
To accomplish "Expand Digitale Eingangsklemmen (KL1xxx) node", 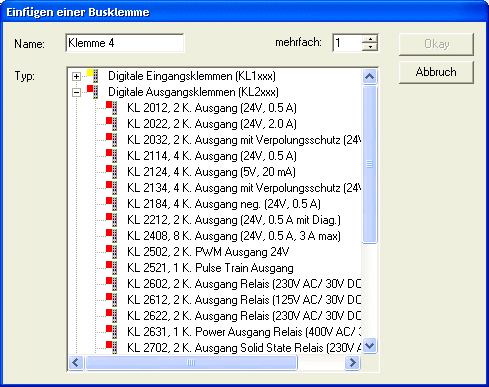I will (x=76, y=76).
